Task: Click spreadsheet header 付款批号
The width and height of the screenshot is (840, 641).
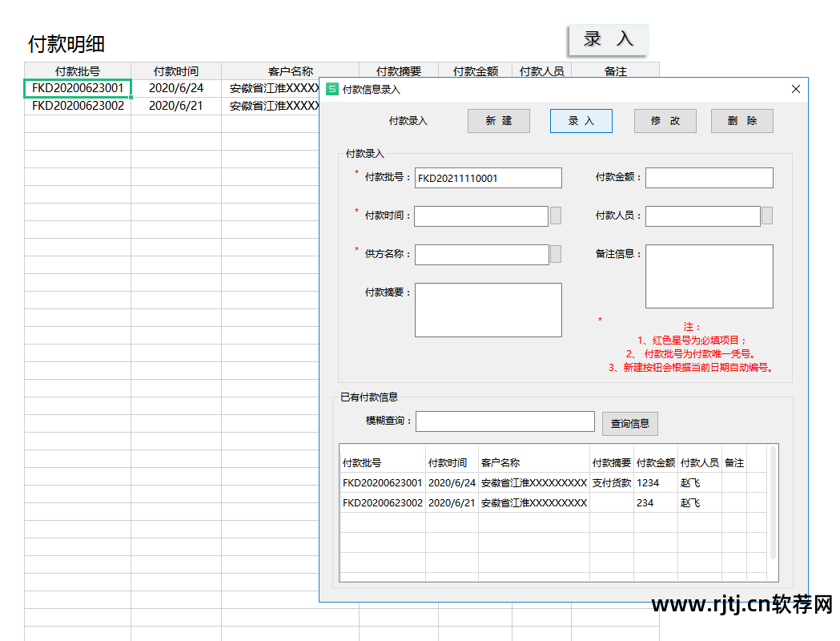Action: click(78, 71)
